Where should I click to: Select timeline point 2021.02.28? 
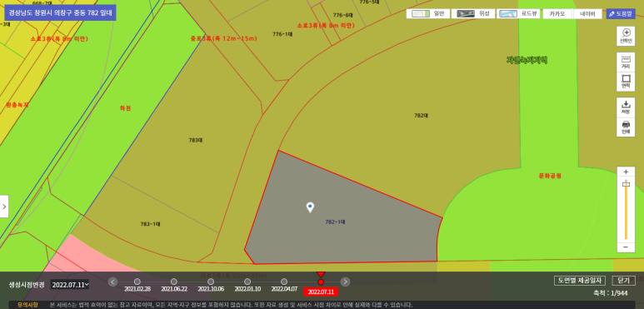point(137,282)
